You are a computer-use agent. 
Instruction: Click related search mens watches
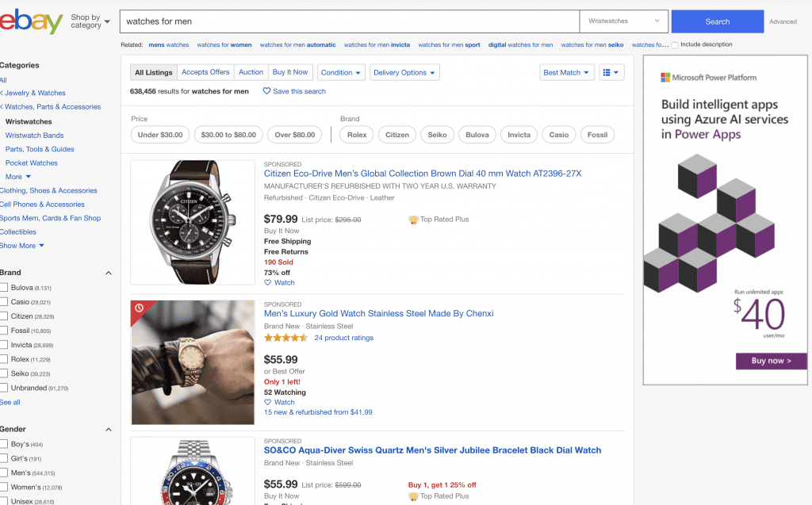tap(169, 45)
